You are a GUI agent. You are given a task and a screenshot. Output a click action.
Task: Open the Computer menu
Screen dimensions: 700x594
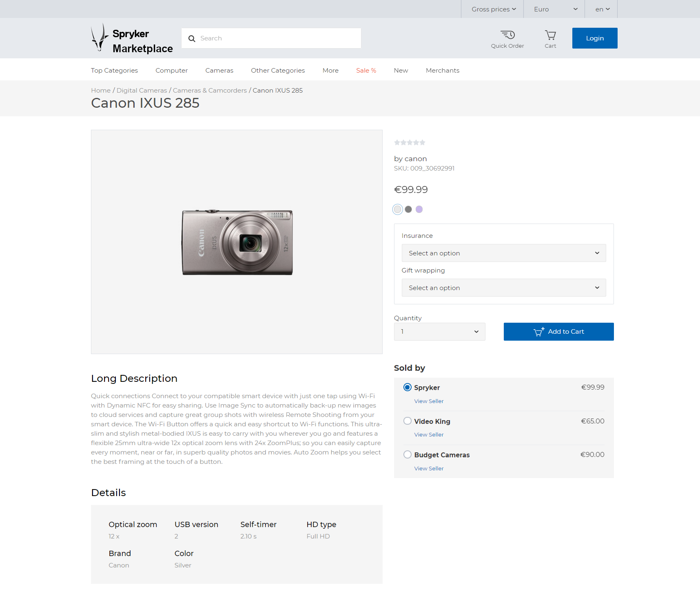(171, 71)
